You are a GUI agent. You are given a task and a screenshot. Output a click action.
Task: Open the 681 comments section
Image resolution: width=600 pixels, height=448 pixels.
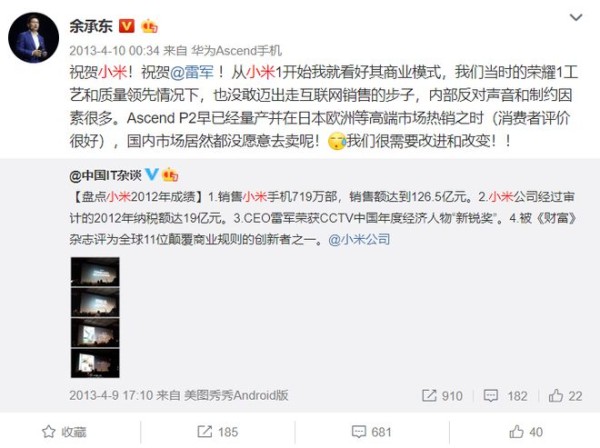(x=372, y=432)
